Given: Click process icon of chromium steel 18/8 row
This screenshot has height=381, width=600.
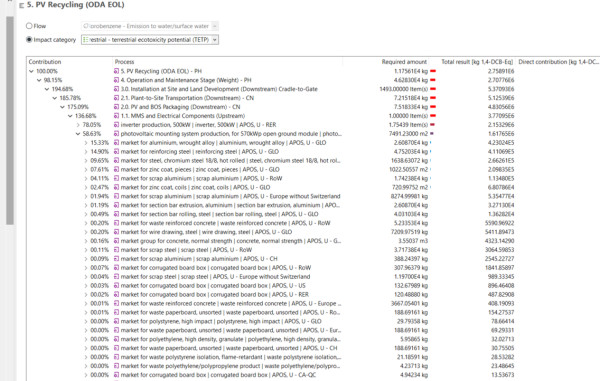Looking at the screenshot, I should tap(116, 161).
